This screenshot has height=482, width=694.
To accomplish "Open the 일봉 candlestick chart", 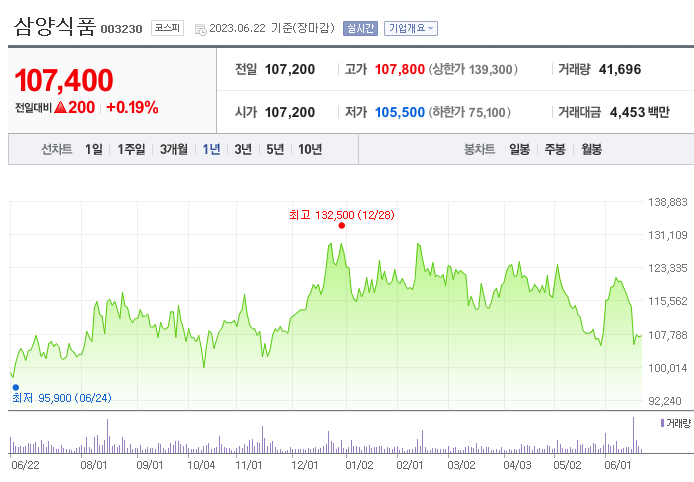I will tap(519, 150).
